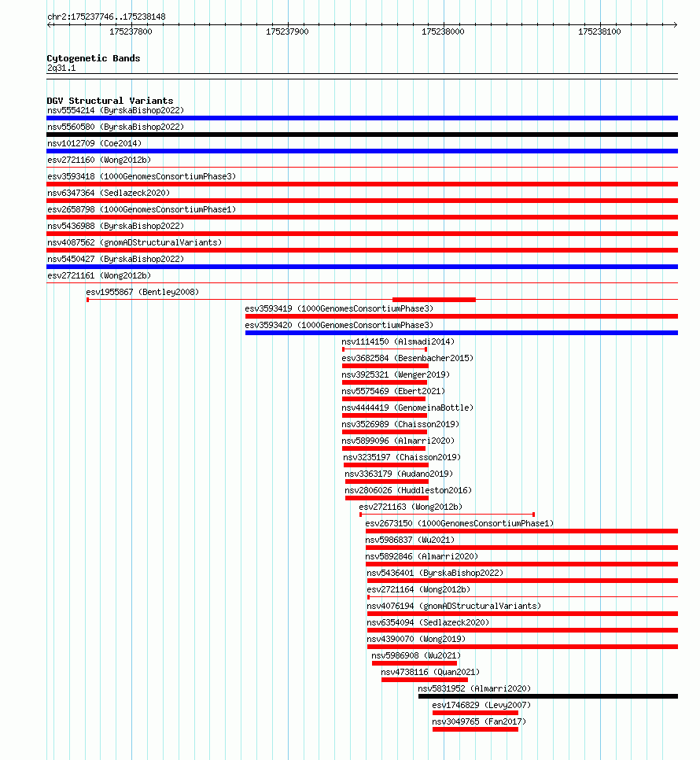The height and width of the screenshot is (760, 700).
Task: Select esv3593419 (1000GenomesConsortiumPhase3) label
Action: click(x=339, y=308)
